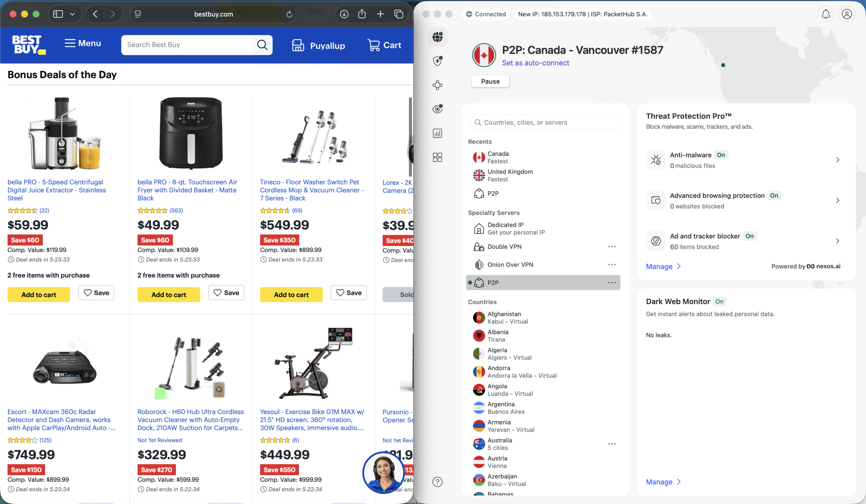Open Australia cities more options
The image size is (866, 504).
pos(612,444)
